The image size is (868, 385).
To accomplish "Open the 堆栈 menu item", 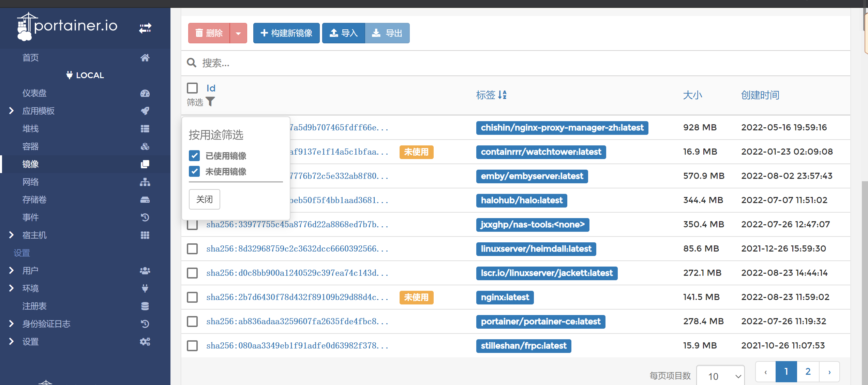I will [x=85, y=129].
